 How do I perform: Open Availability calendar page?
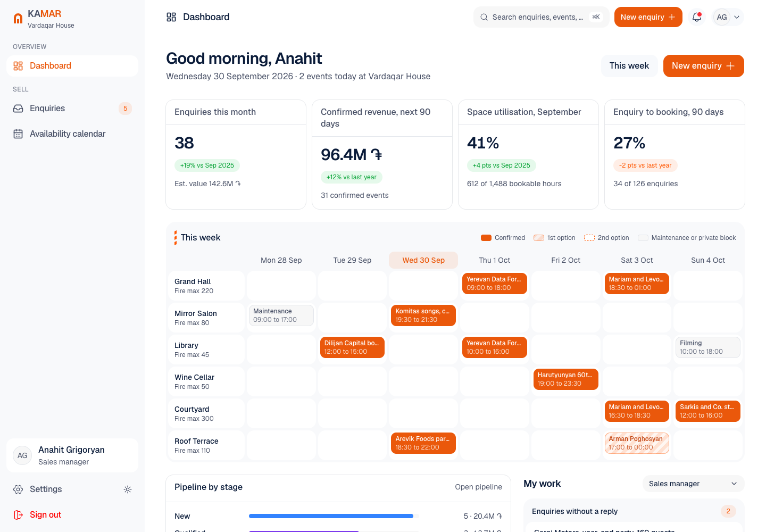[x=72, y=134]
